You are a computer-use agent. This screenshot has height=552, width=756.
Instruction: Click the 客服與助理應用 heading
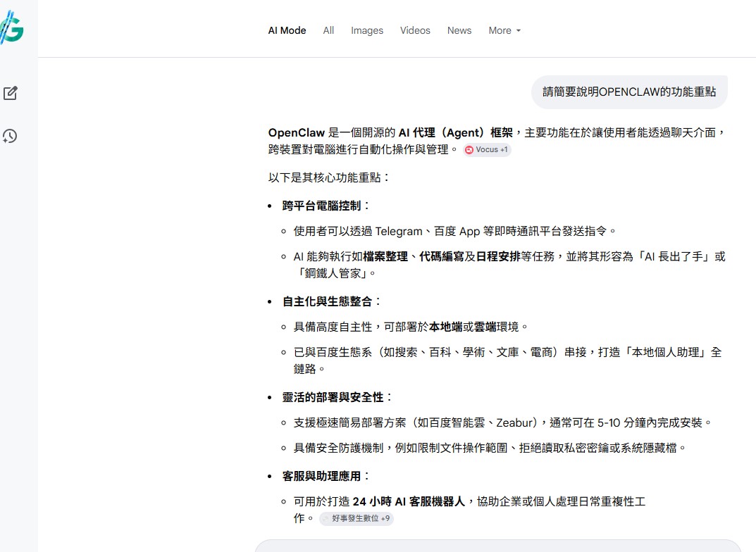[323, 476]
